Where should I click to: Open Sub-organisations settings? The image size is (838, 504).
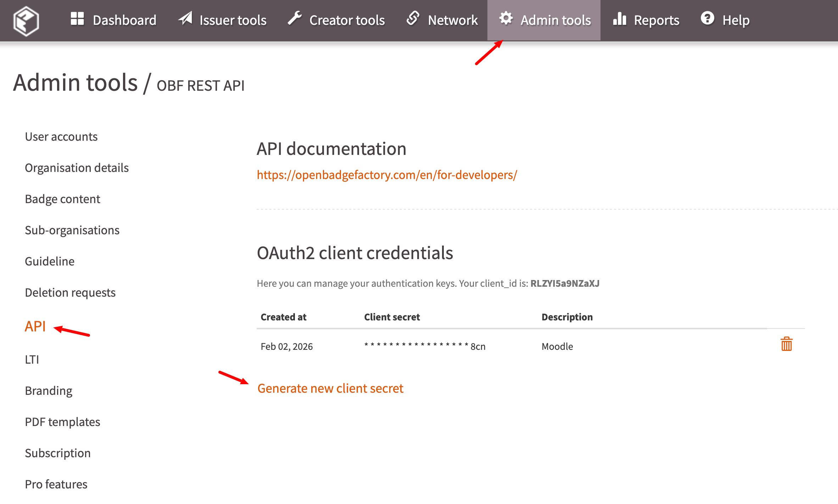pyautogui.click(x=72, y=230)
